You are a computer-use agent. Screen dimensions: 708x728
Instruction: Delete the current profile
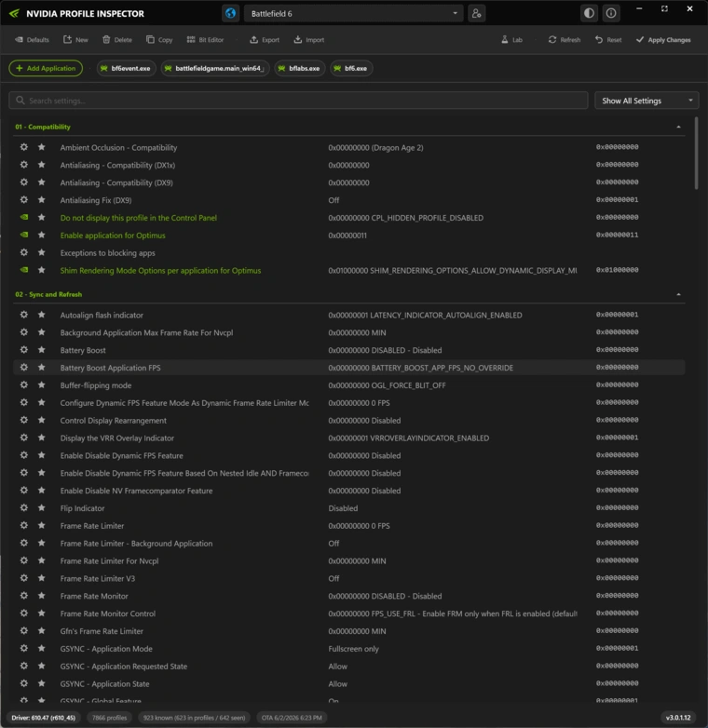(117, 40)
